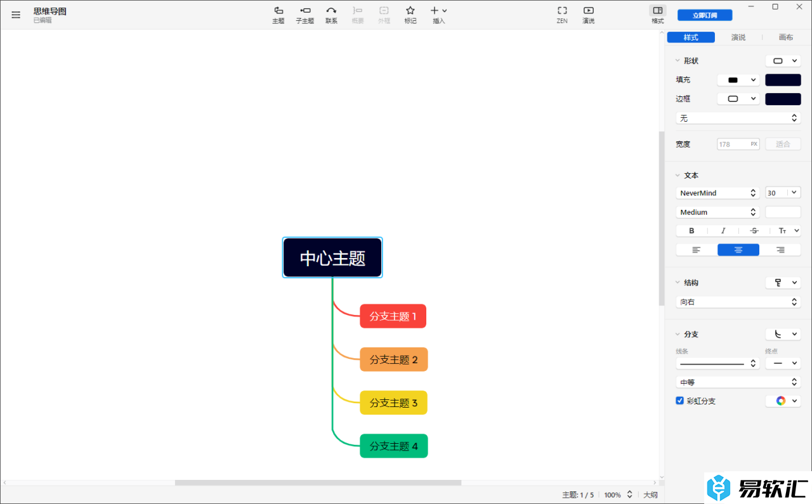
Task: Click the vertical canvas scrollbar
Action: tap(662, 218)
